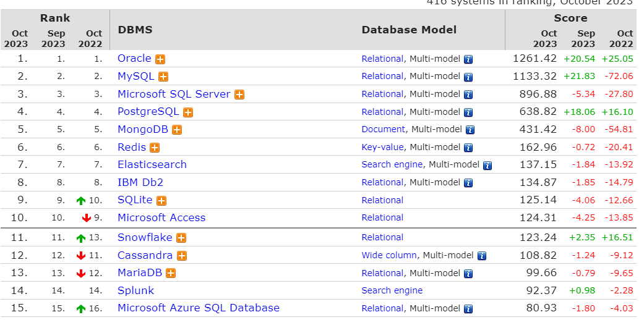Click the red down arrow in MariaDB row
This screenshot has height=320, width=644.
click(x=81, y=273)
